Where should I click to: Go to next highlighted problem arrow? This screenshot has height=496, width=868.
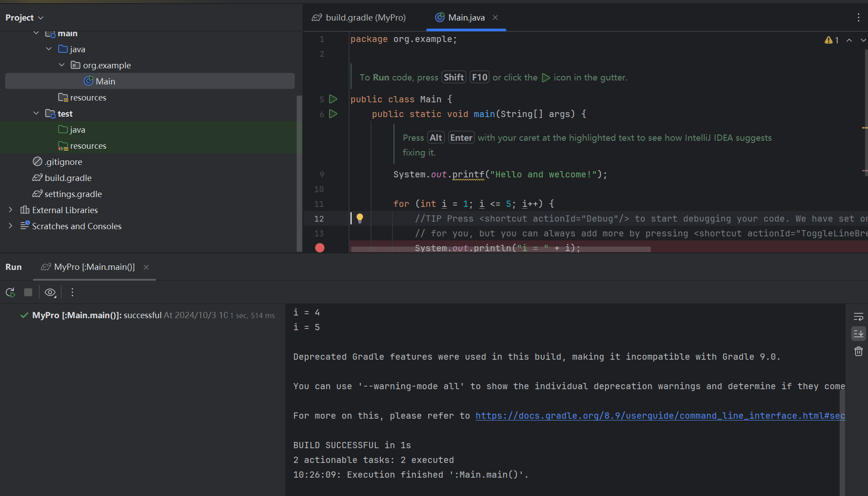tap(863, 40)
